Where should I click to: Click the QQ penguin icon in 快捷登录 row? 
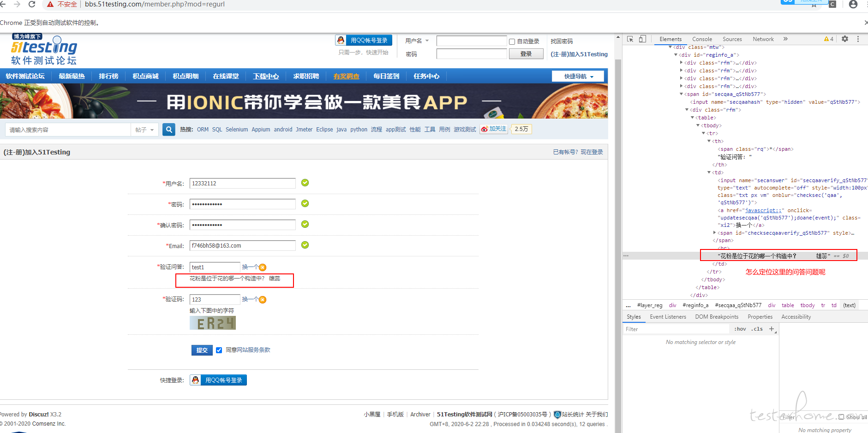195,380
